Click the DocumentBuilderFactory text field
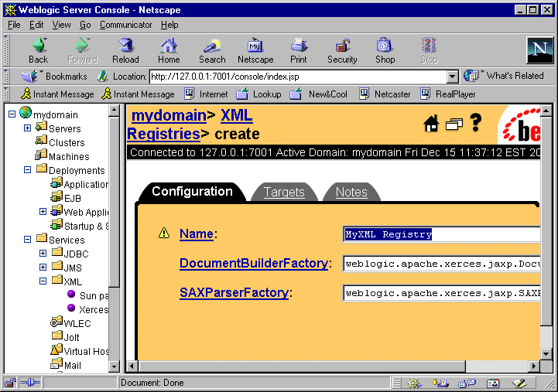The image size is (558, 392). [x=442, y=264]
